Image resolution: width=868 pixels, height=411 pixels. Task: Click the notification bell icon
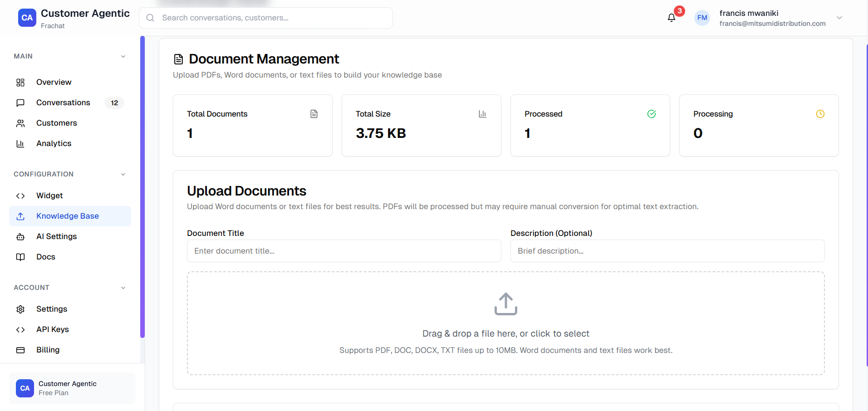pyautogui.click(x=672, y=17)
